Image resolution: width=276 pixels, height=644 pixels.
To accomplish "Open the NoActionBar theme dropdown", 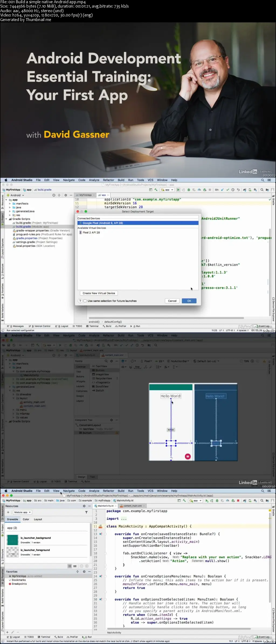I will click(x=178, y=361).
